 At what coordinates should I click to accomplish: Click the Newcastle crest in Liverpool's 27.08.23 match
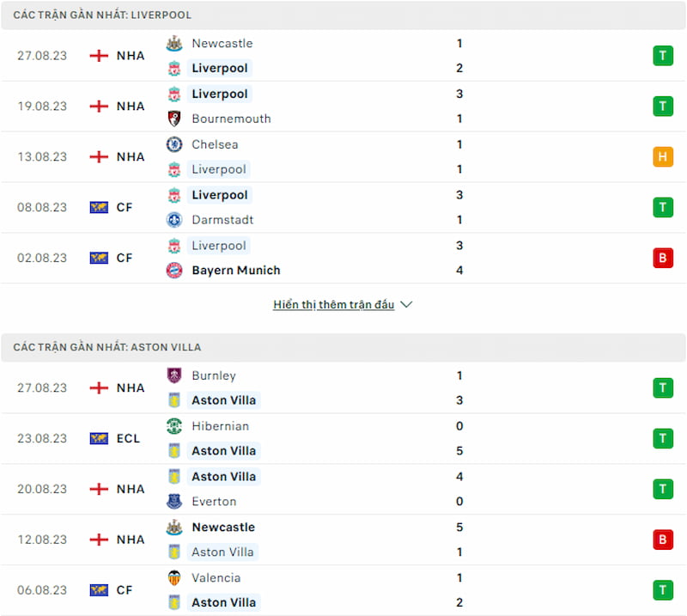[174, 44]
